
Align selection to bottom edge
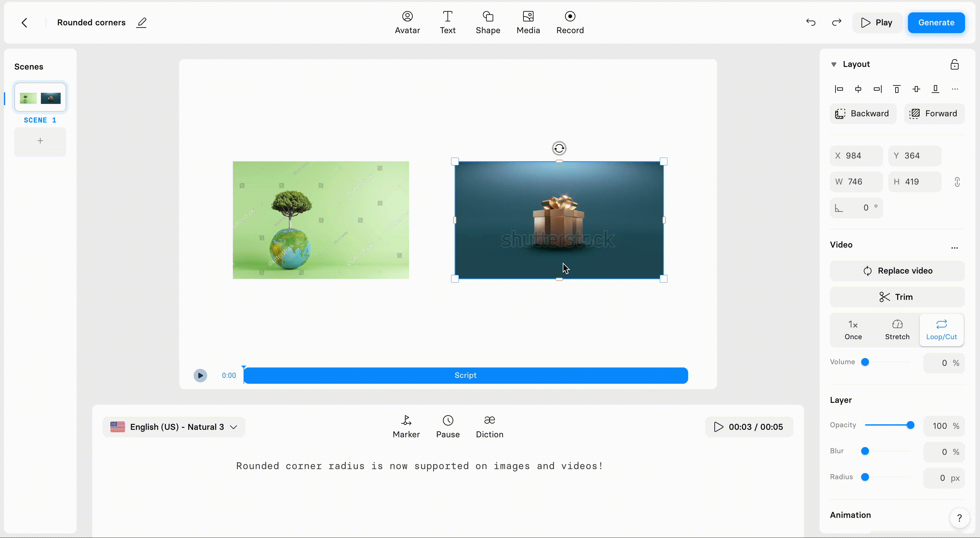935,89
